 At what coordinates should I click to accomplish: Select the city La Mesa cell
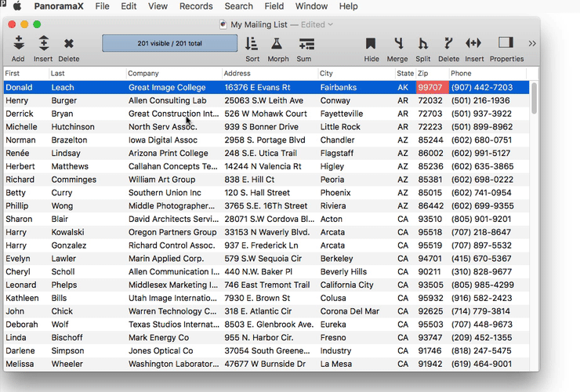pos(336,364)
